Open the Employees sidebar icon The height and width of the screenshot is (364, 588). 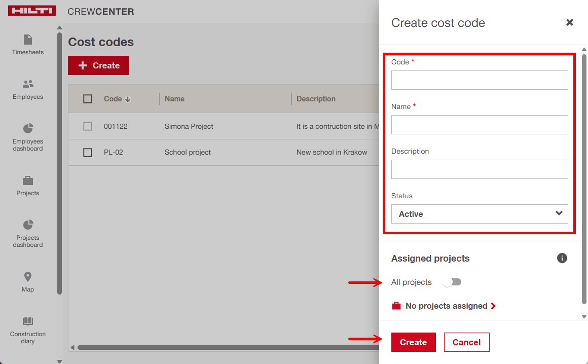28,84
